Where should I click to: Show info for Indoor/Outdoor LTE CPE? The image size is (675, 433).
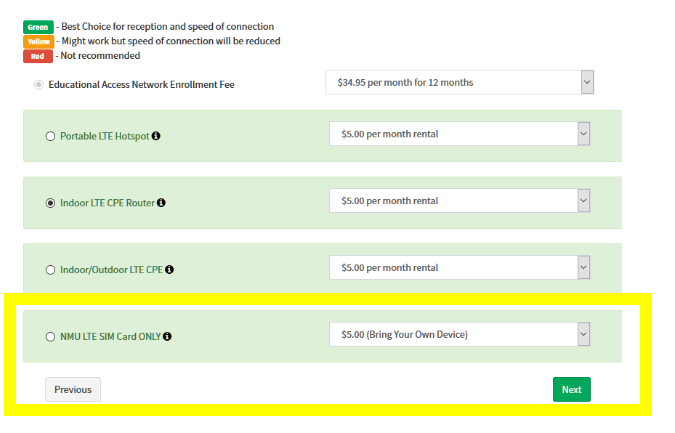point(170,270)
